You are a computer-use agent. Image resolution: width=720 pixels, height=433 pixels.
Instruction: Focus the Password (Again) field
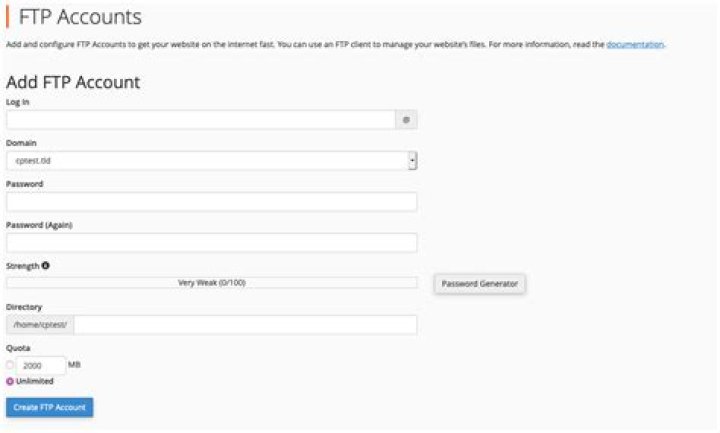(x=211, y=243)
